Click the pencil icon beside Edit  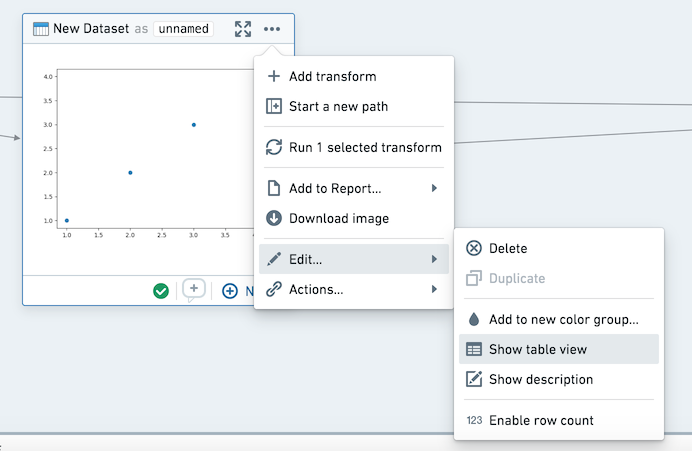274,259
